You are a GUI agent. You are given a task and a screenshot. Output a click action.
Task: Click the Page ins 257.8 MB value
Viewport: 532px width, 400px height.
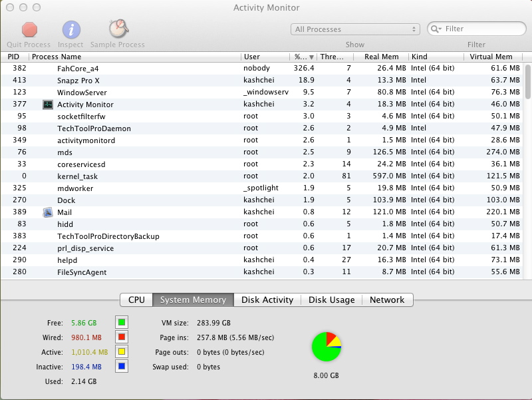[x=235, y=337]
